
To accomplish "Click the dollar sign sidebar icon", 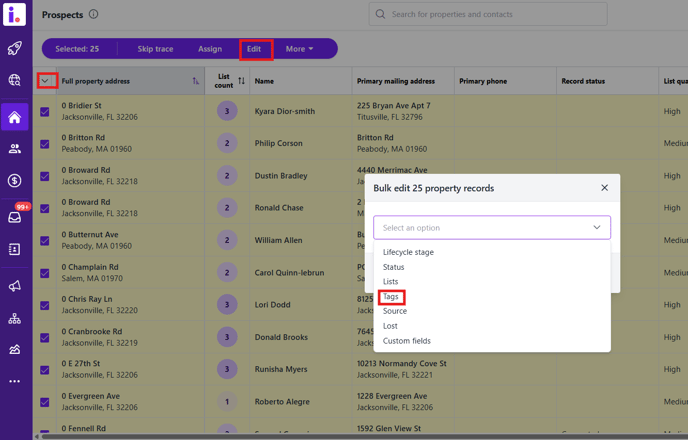I will (14, 181).
